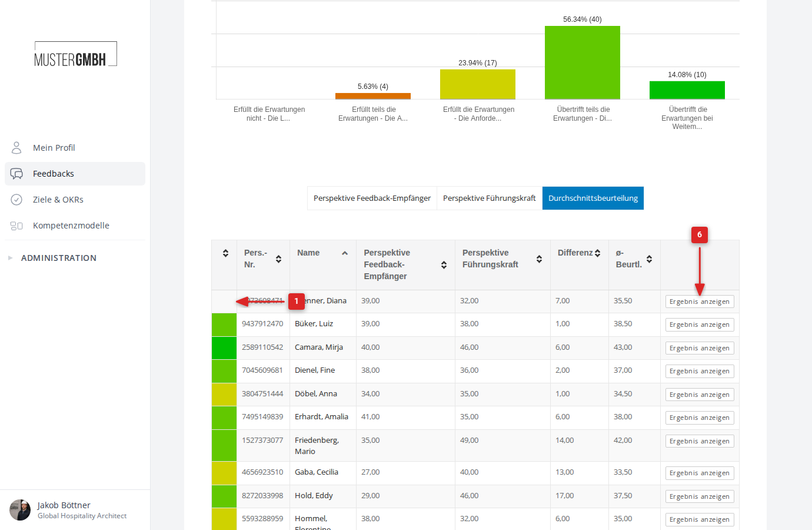The image size is (812, 530).
Task: Sort by ø-Beurtl. column arrows
Action: point(649,259)
